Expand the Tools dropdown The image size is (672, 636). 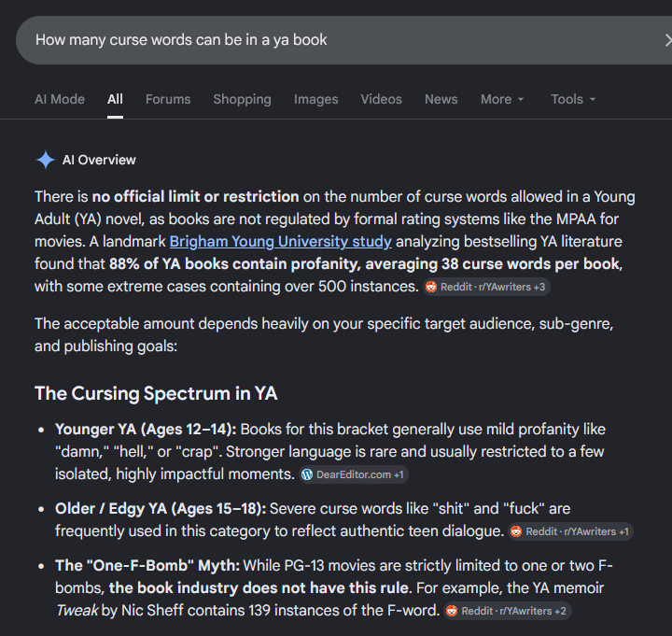point(573,99)
